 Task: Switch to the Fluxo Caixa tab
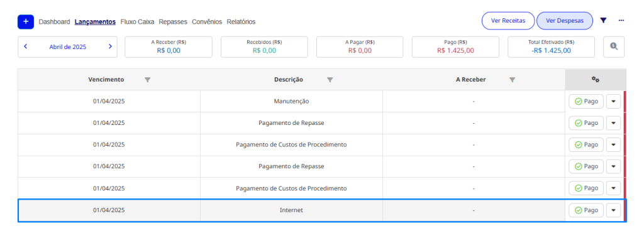click(137, 22)
